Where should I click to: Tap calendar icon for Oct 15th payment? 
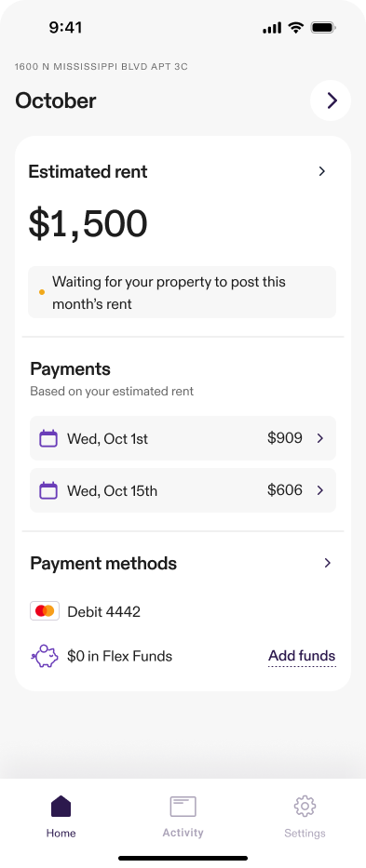48,490
